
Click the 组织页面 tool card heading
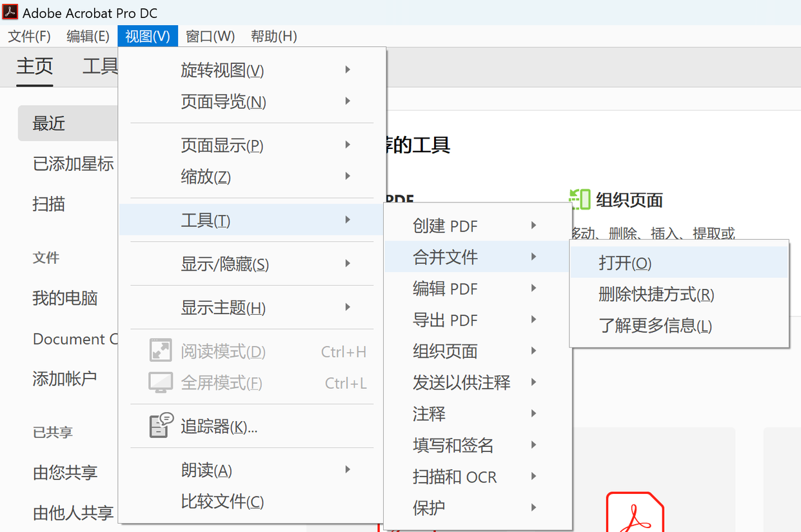[x=629, y=200]
